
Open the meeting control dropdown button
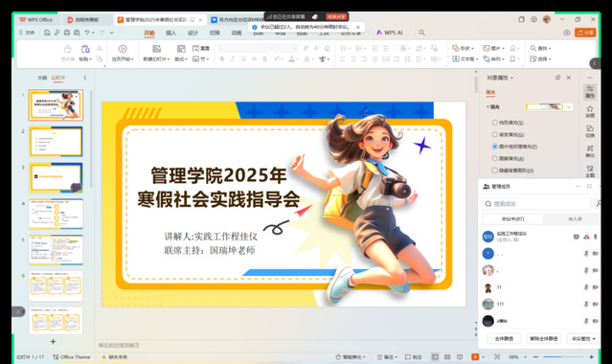pos(583,338)
